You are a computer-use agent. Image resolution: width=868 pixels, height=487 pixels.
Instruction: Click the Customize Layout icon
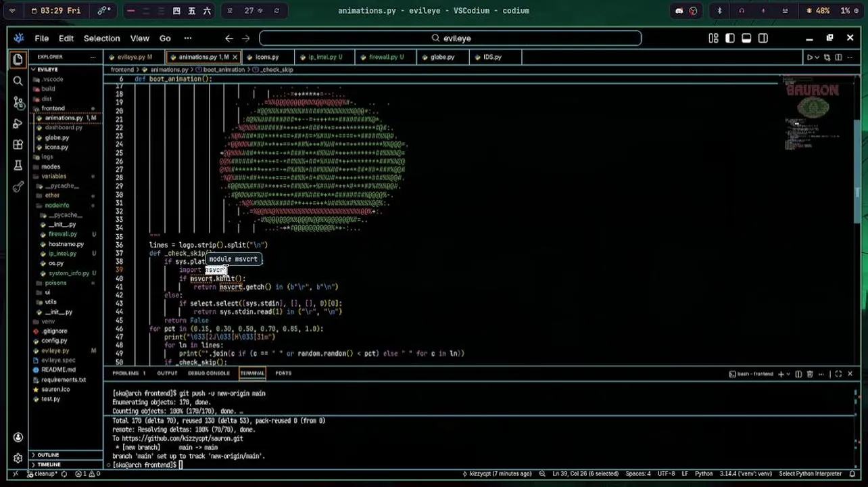(713, 39)
